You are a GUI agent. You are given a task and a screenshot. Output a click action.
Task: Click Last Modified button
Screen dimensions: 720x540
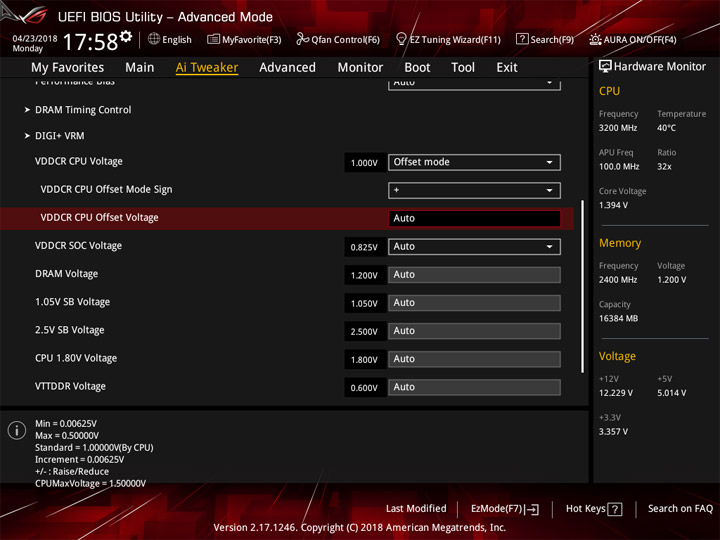(416, 508)
